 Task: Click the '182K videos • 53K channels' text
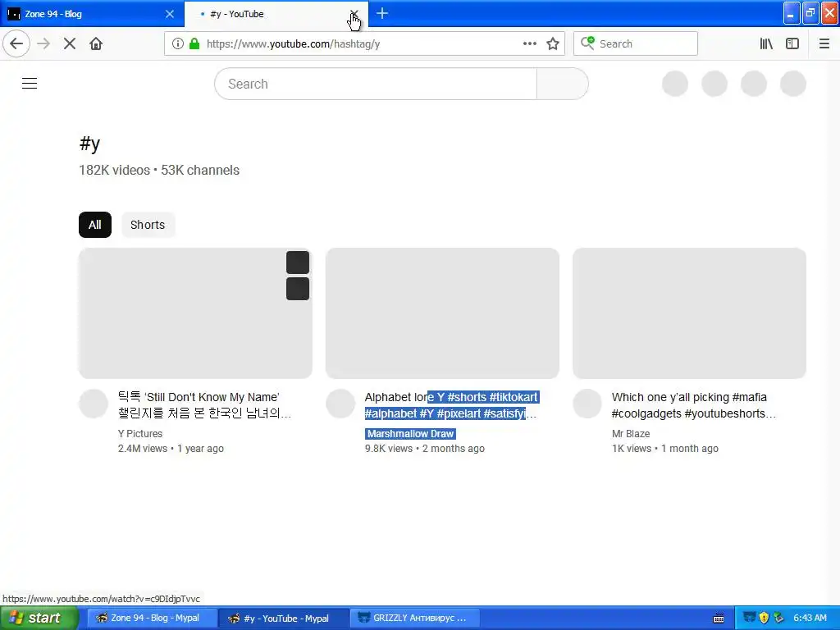tap(159, 171)
